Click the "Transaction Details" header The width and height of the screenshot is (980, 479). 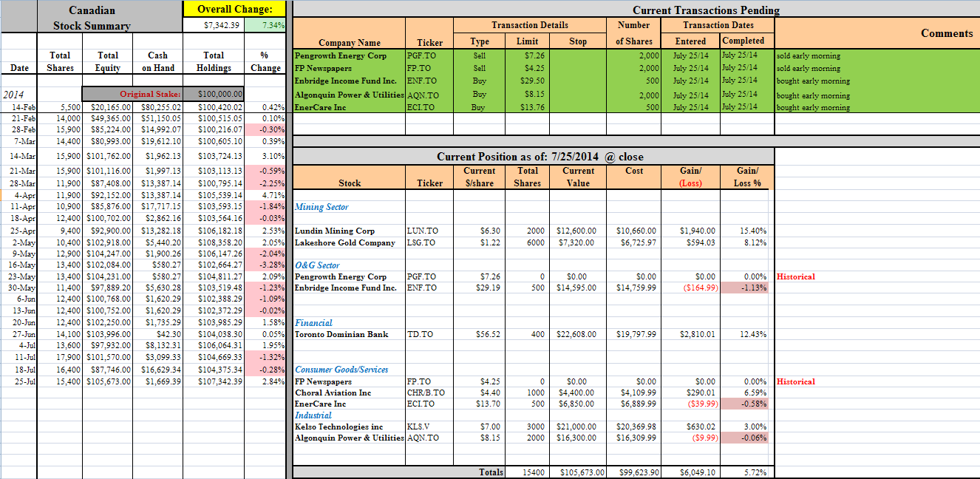529,25
